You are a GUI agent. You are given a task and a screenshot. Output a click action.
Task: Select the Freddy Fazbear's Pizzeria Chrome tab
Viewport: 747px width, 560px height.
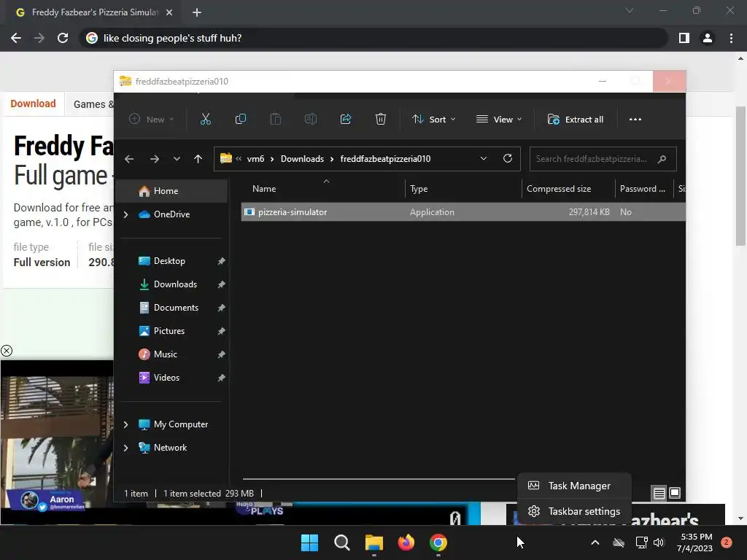pyautogui.click(x=94, y=12)
